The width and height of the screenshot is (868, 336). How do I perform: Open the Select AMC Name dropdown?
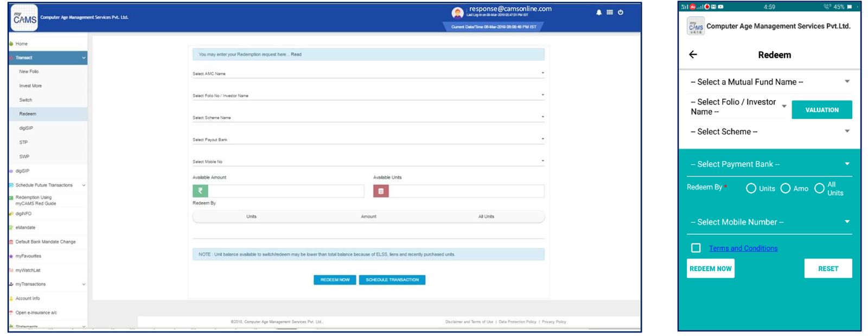pyautogui.click(x=368, y=74)
